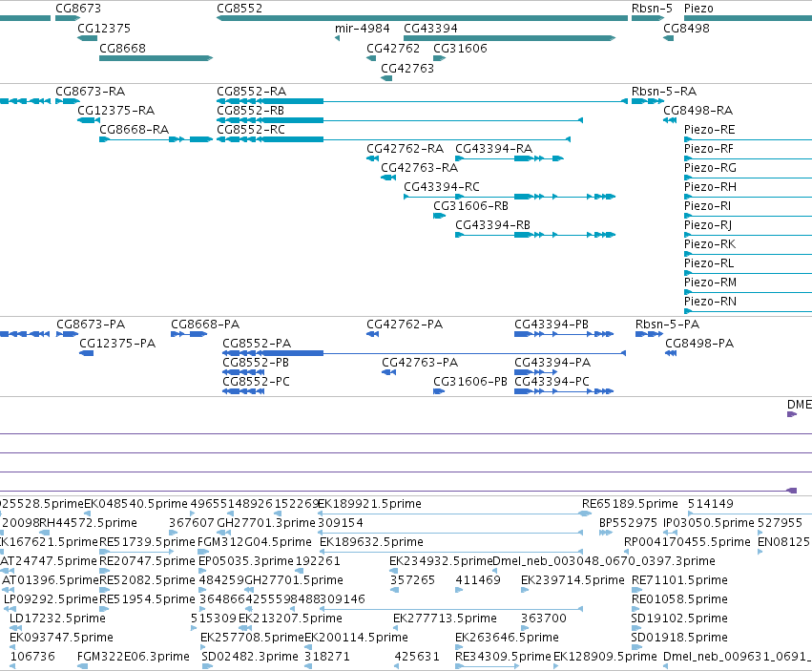Select EST EK277713.5prime
The width and height of the screenshot is (812, 671).
tap(445, 619)
